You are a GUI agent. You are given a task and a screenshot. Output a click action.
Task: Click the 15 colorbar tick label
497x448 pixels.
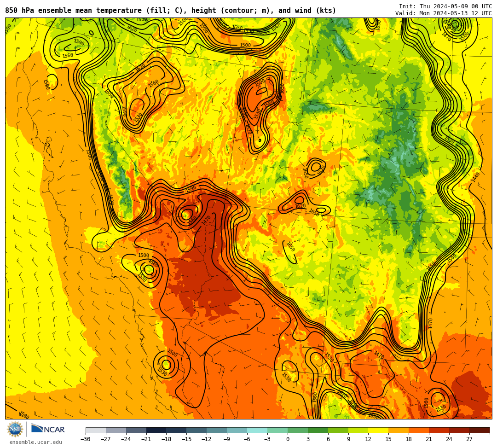click(388, 439)
